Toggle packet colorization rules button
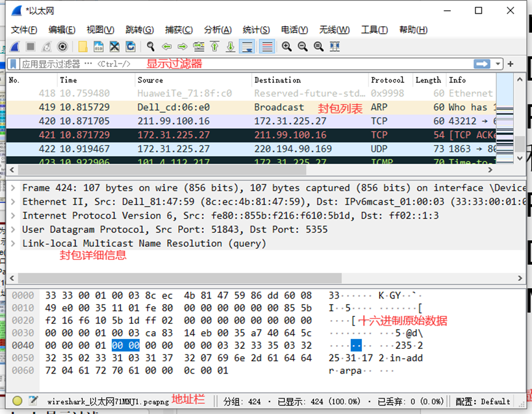This screenshot has width=532, height=414. point(267,47)
